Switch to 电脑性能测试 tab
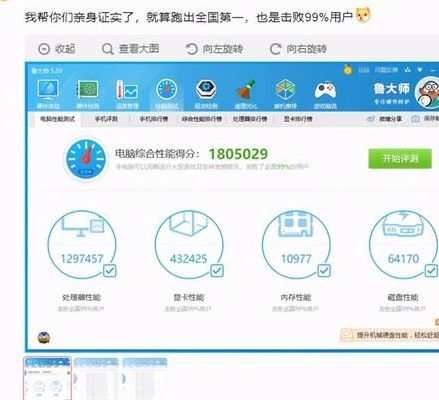This screenshot has height=400, width=439. click(57, 119)
